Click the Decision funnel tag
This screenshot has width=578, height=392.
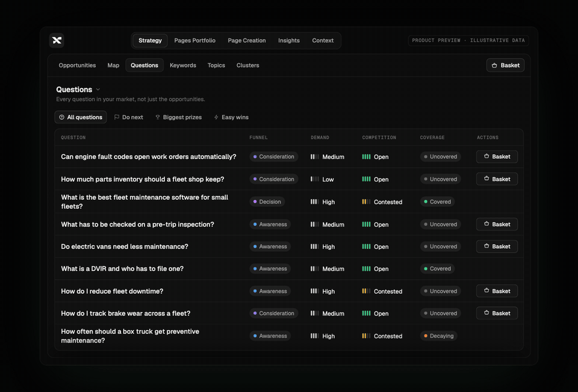click(x=267, y=202)
